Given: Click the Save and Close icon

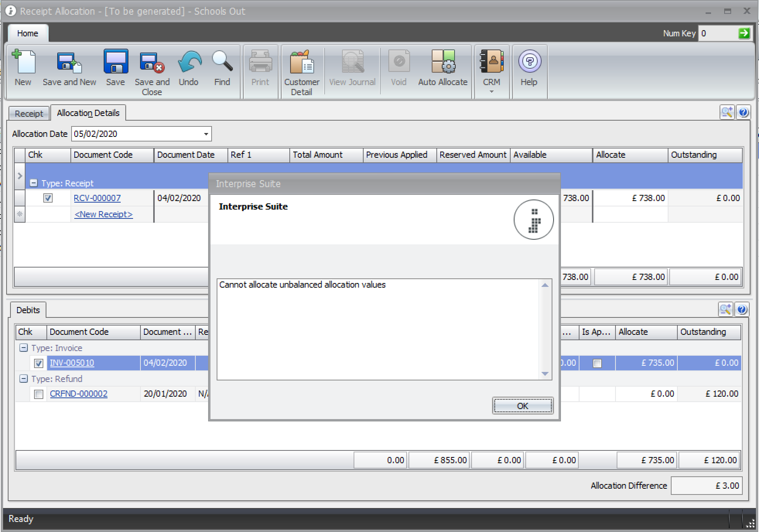Looking at the screenshot, I should click(x=152, y=63).
